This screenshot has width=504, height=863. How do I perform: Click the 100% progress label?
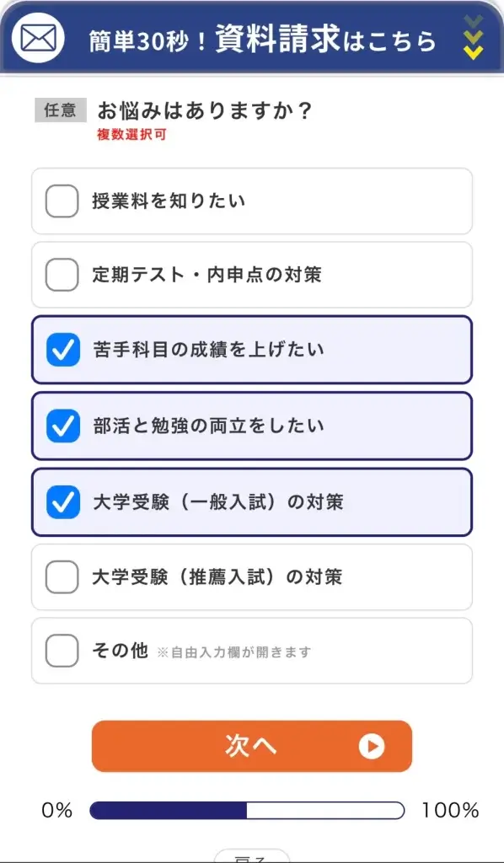click(450, 810)
